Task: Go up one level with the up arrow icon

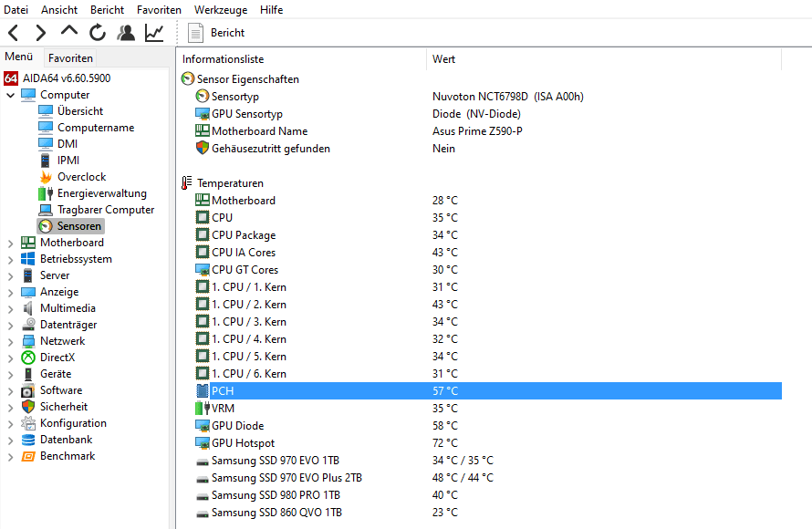Action: pyautogui.click(x=68, y=31)
